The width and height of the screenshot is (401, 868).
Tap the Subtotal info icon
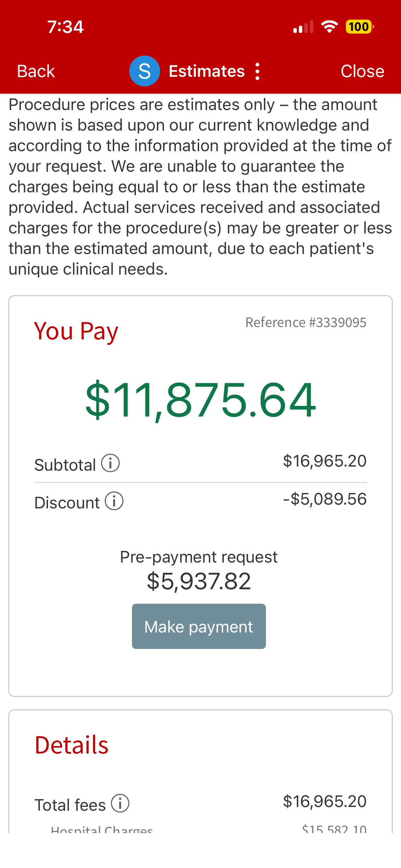click(x=110, y=463)
